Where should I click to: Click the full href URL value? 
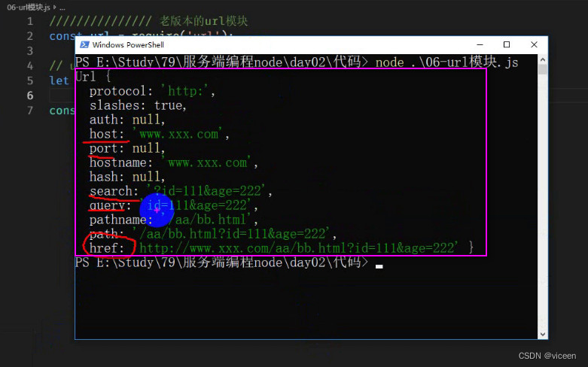coord(296,248)
